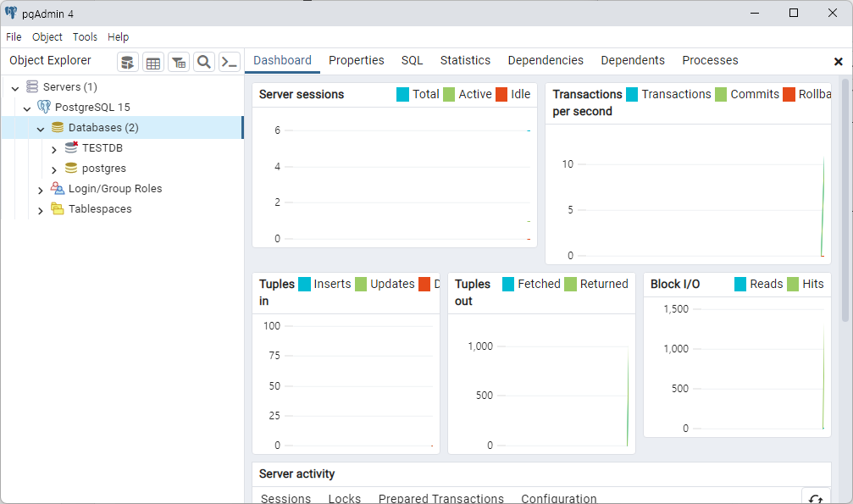853x504 pixels.
Task: Toggle the Commits legend swatch
Action: pyautogui.click(x=721, y=94)
